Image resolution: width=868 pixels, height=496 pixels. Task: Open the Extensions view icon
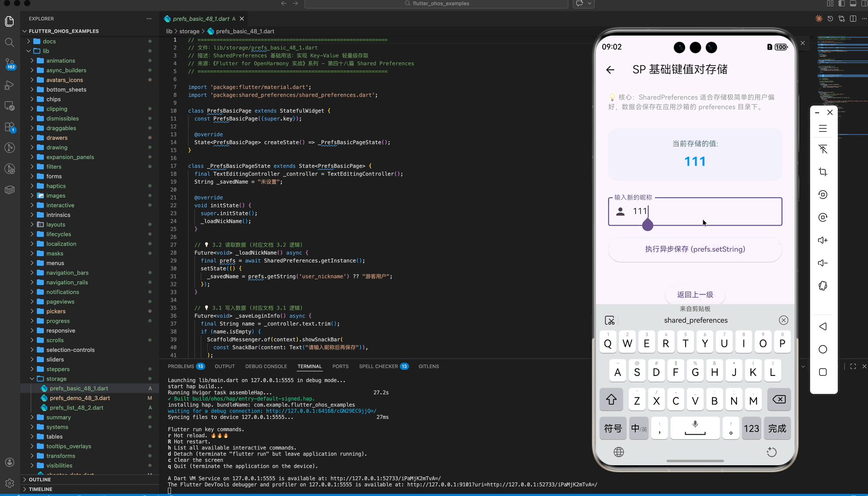9,127
